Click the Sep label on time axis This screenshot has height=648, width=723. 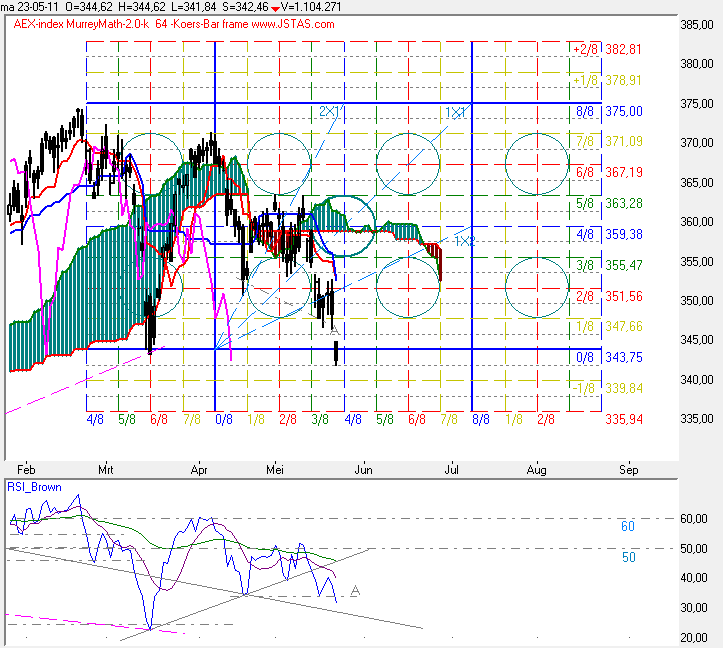tap(628, 468)
